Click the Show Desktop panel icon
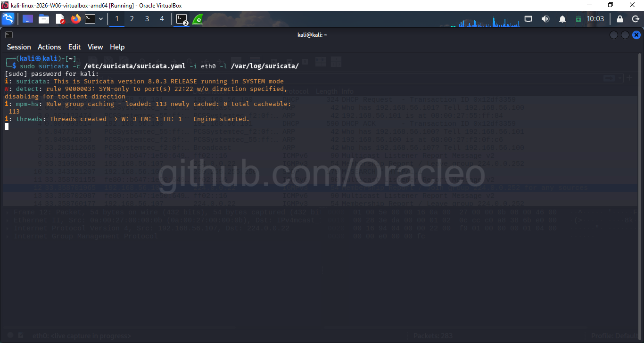The height and width of the screenshot is (343, 644). pyautogui.click(x=27, y=19)
